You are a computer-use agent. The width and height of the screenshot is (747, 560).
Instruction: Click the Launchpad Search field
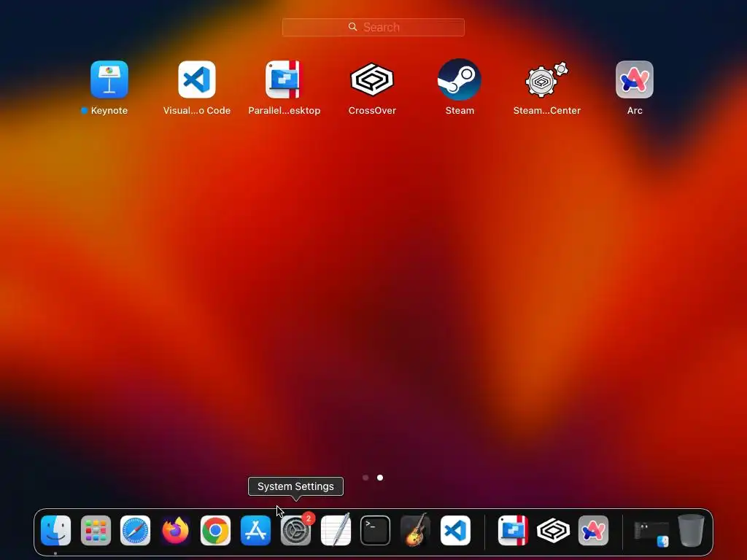[x=373, y=27]
